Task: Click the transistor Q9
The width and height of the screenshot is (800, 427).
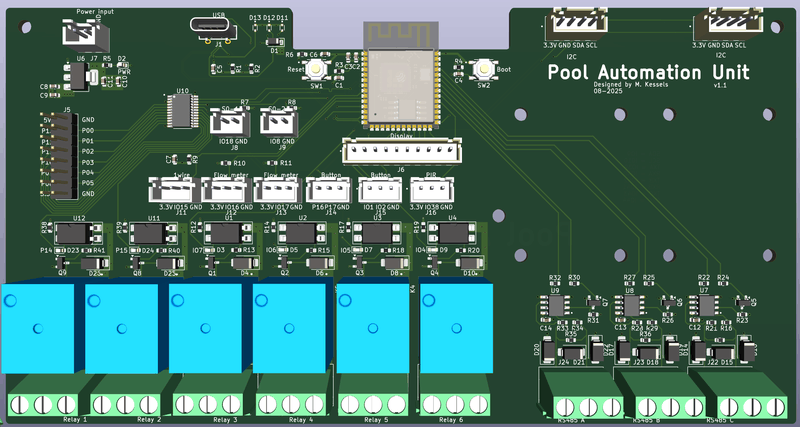Action: coord(61,263)
